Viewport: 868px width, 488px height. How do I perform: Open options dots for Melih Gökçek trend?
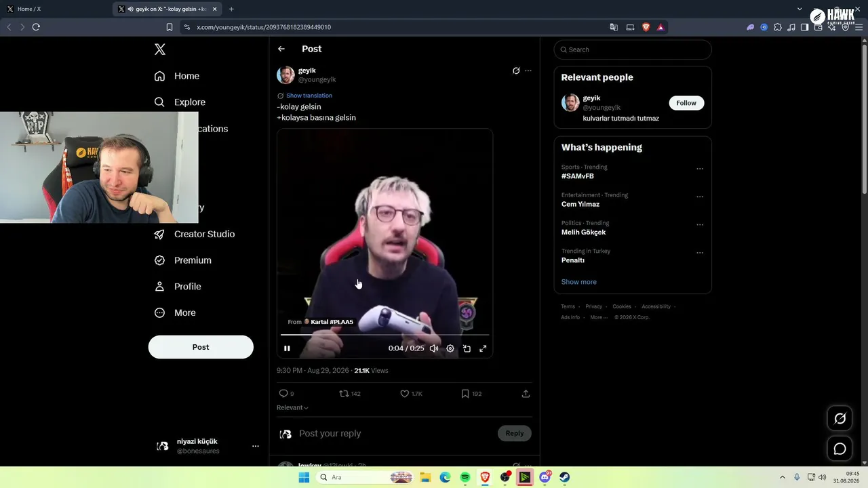[700, 225]
